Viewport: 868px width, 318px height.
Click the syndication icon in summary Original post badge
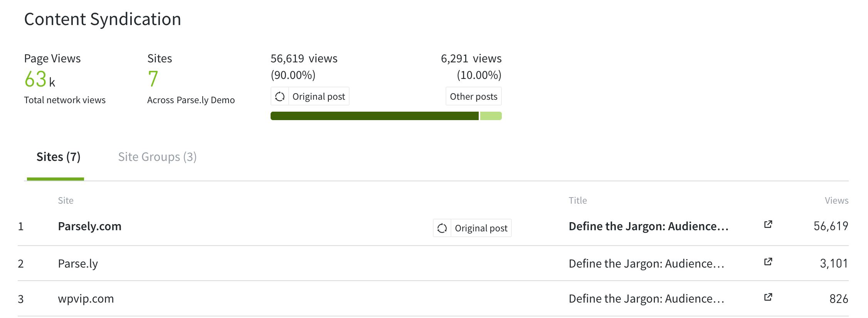pos(280,96)
